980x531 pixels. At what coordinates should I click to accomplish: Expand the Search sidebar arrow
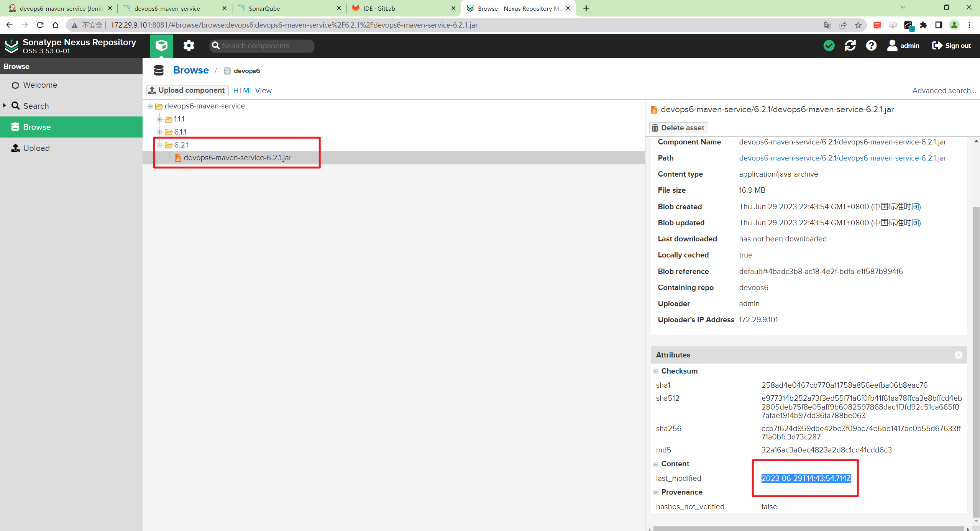pos(4,106)
